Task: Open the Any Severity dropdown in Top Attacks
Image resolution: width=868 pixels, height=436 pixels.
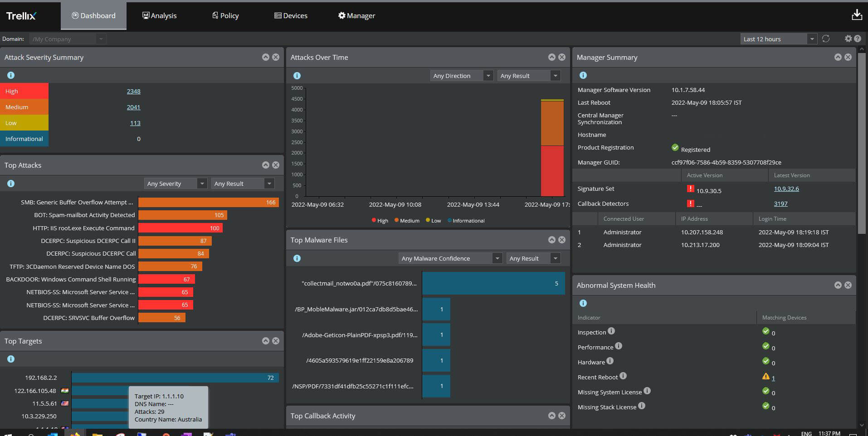Action: pyautogui.click(x=176, y=184)
